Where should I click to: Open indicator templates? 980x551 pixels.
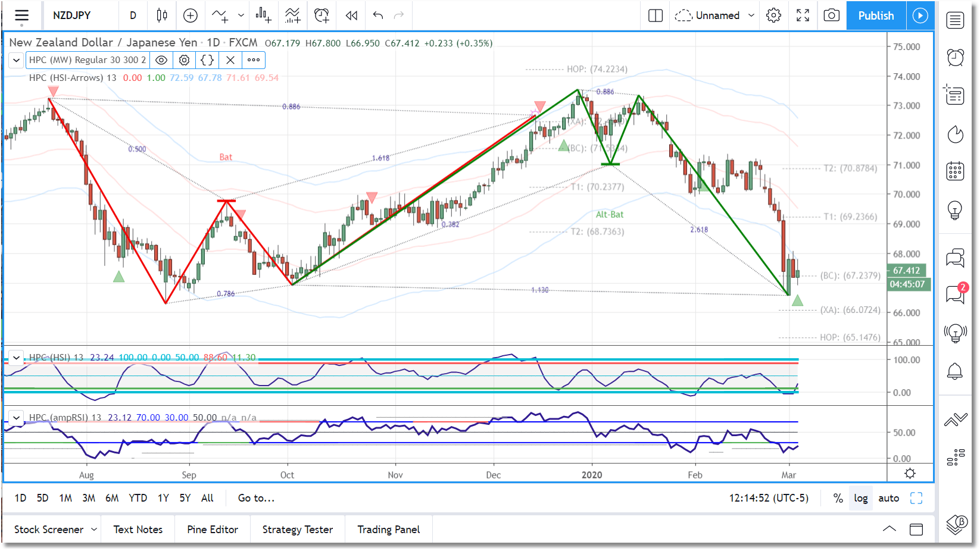(292, 15)
